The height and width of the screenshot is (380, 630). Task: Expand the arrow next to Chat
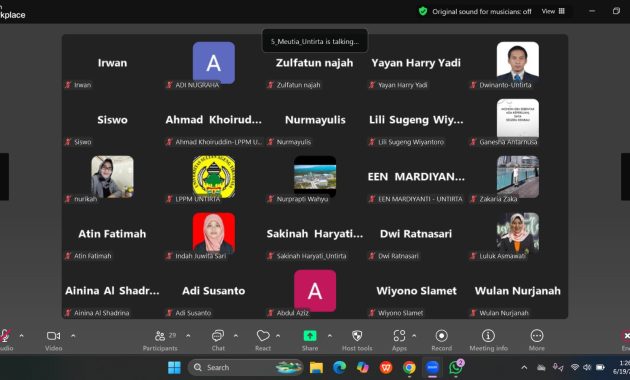point(236,335)
